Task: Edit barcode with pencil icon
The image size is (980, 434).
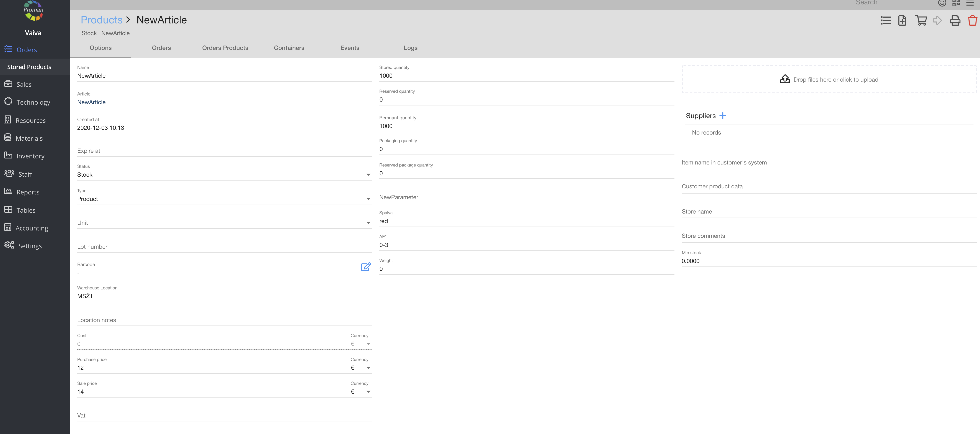Action: point(366,267)
